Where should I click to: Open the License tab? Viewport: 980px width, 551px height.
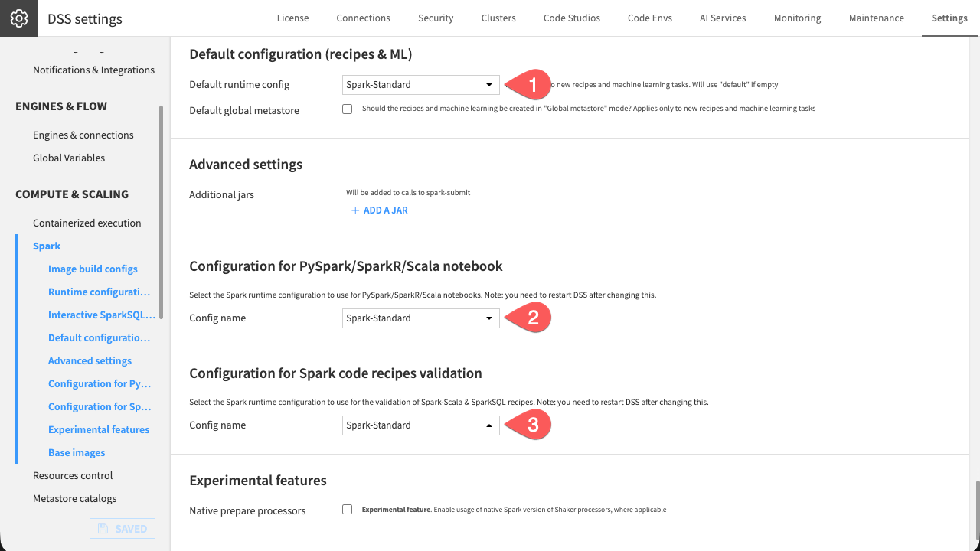point(293,18)
